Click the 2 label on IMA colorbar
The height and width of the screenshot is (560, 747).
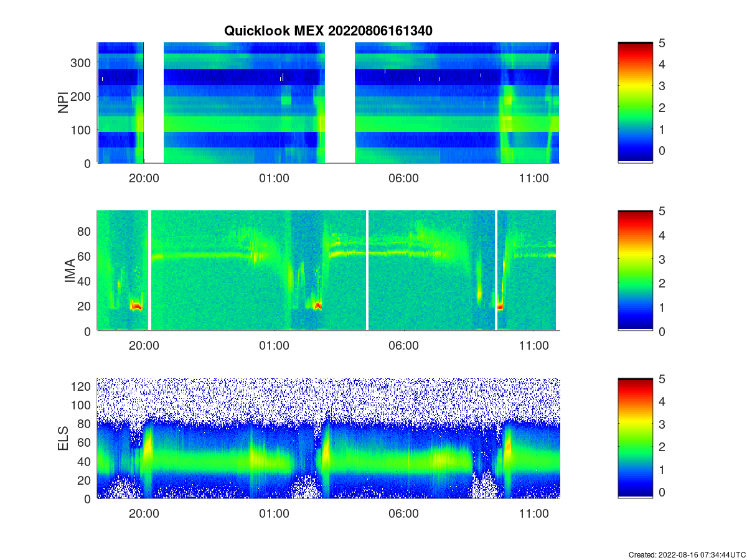point(663,283)
